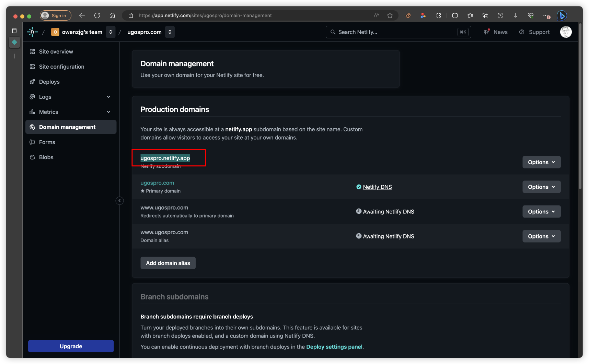Open the team switcher dropdown
Screen dimensions: 589x364
click(x=111, y=32)
